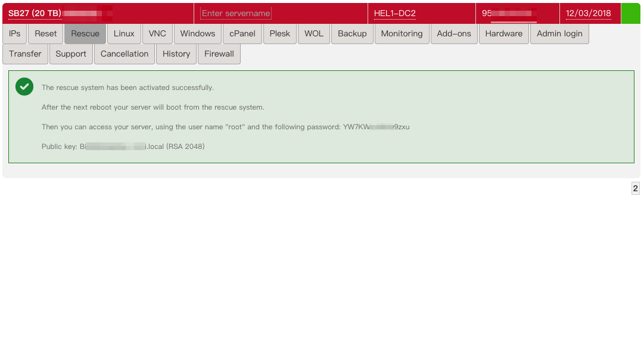Show the Hardware tab
Viewport: 644px width, 342px height.
pos(503,34)
